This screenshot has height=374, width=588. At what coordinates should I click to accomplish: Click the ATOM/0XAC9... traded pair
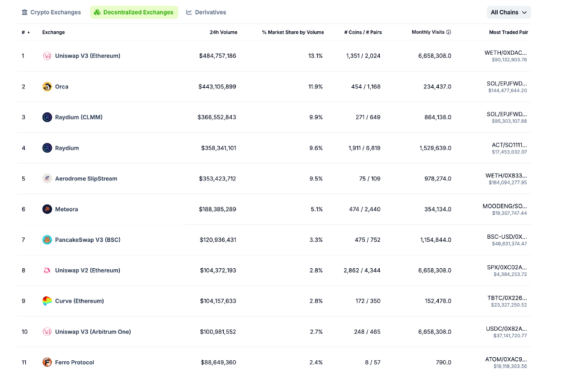pos(506,360)
